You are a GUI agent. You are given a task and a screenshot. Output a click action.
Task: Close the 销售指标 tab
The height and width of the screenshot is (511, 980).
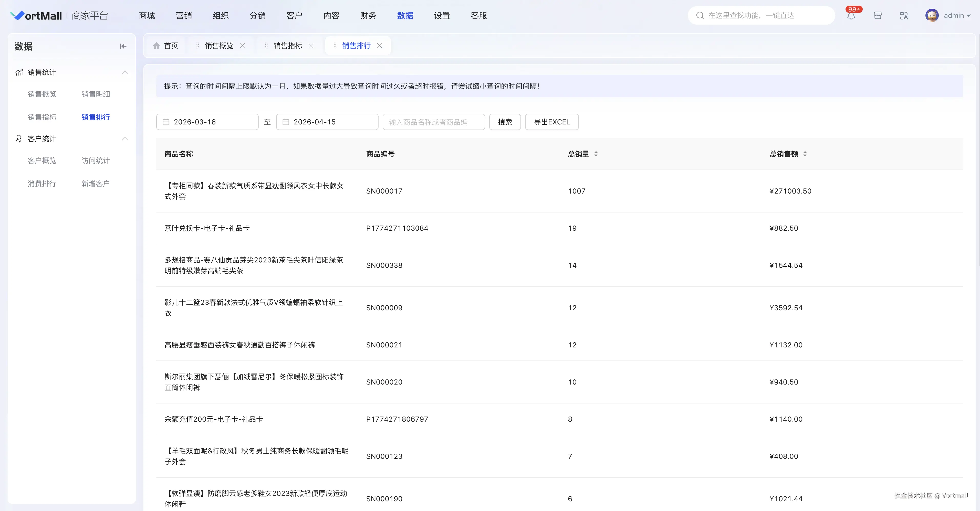[311, 46]
